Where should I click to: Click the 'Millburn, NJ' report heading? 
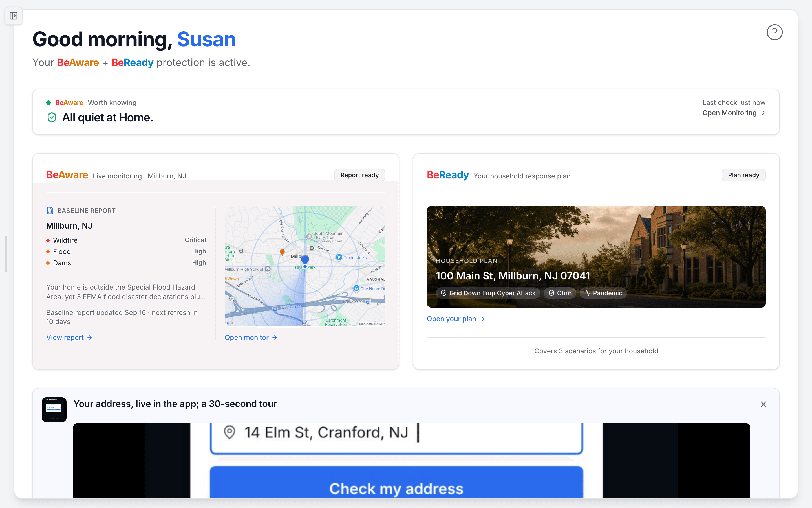click(x=69, y=226)
